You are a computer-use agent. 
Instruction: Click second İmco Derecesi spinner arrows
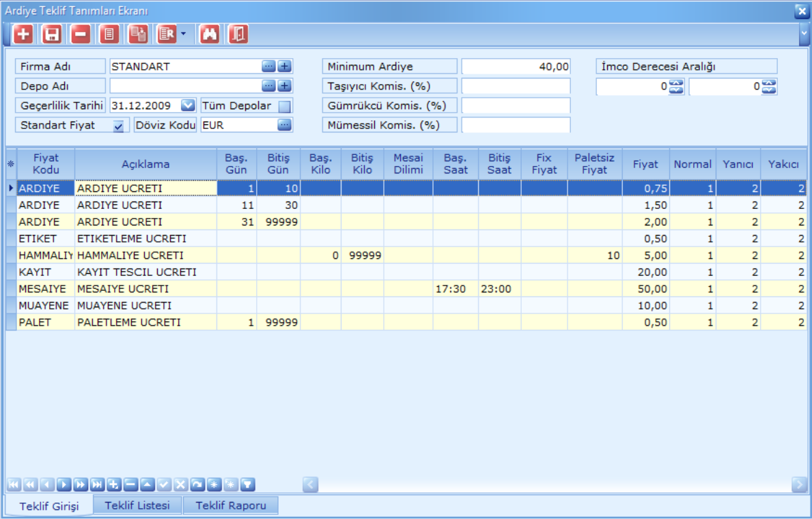pos(769,87)
